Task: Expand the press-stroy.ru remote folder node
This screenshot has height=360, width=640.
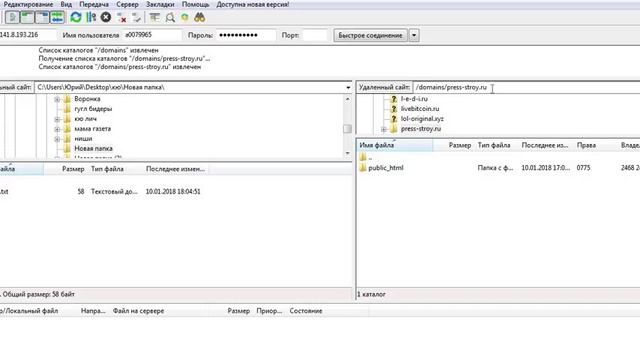Action: pos(384,129)
